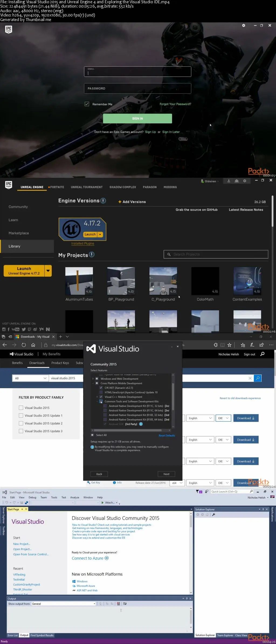
Task: Check HTML/JavaScript (Apache Cordova) Update 10
Action: tap(101, 392)
